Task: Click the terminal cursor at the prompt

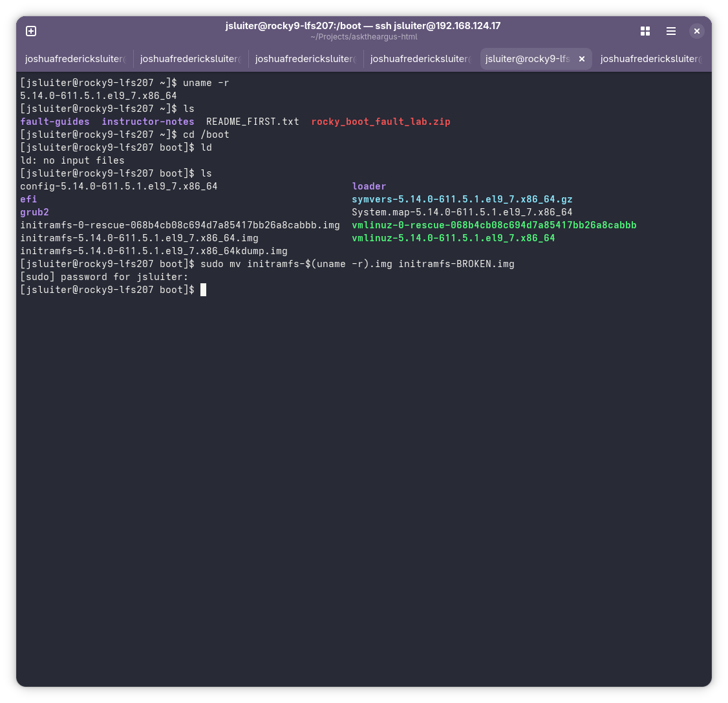Action: pos(203,290)
